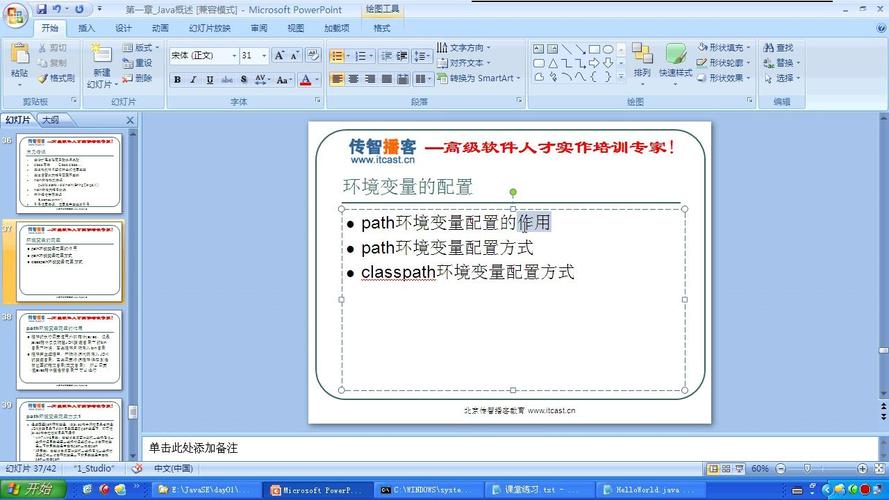
Task: Open Text Direction (文字方向) dropdown
Action: (x=464, y=48)
